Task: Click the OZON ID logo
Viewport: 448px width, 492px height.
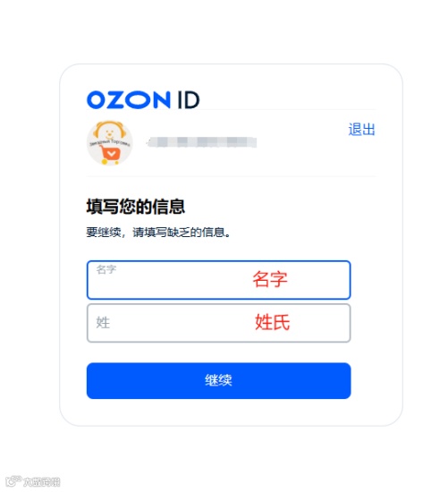Action: (143, 100)
